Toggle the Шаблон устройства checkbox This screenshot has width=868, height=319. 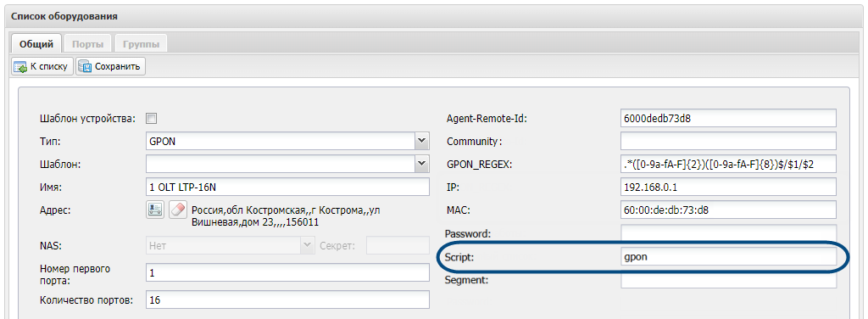(x=151, y=119)
